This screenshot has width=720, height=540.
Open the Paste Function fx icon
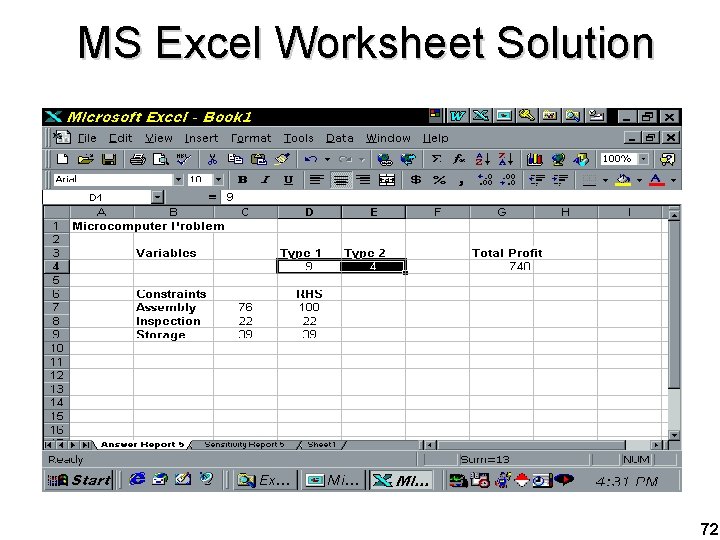pos(459,159)
